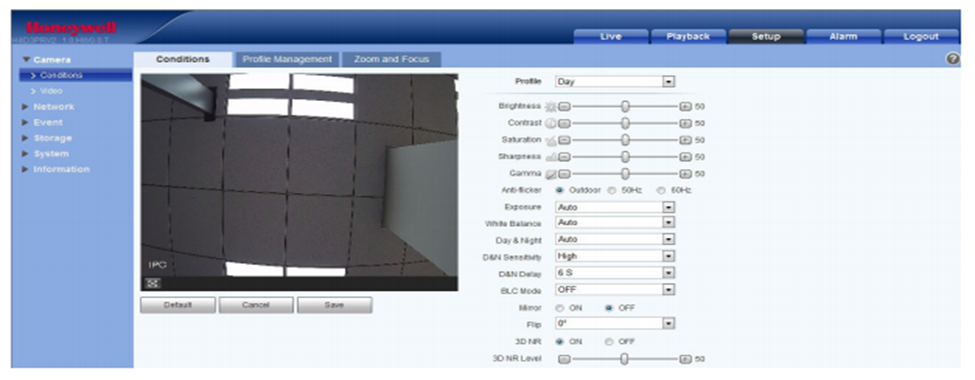
Task: Click the Brightness slider handle
Action: pyautogui.click(x=626, y=106)
